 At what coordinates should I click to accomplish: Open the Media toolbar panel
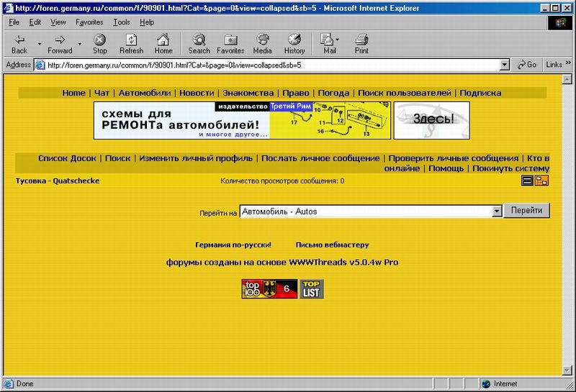pos(262,44)
